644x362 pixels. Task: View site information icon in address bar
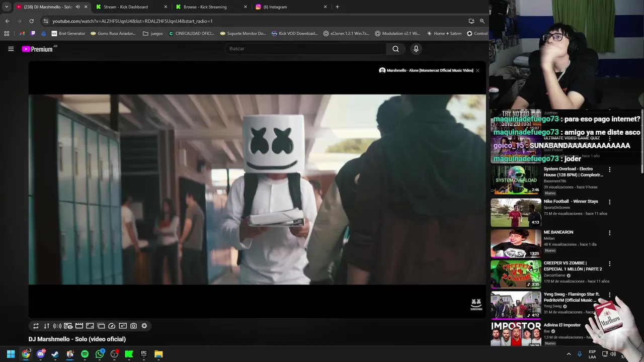[45, 21]
